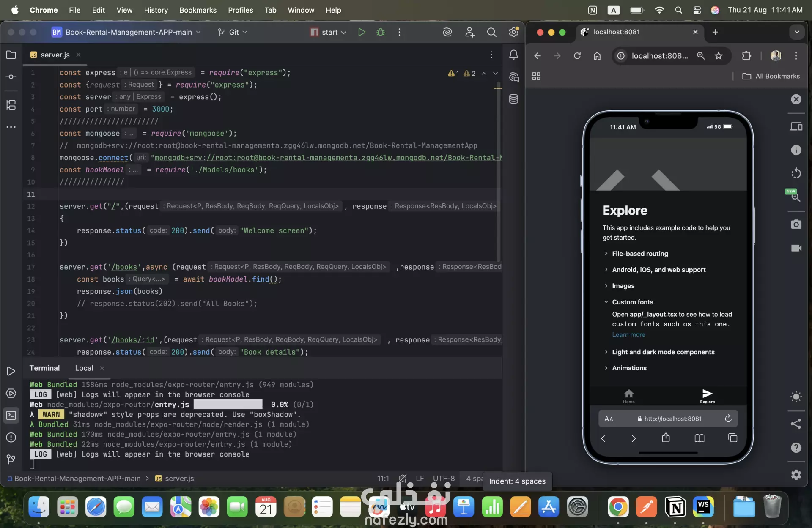The image size is (812, 528).
Task: Open the project name dropdown Book-Rental-Management-APP-main
Action: coord(126,32)
